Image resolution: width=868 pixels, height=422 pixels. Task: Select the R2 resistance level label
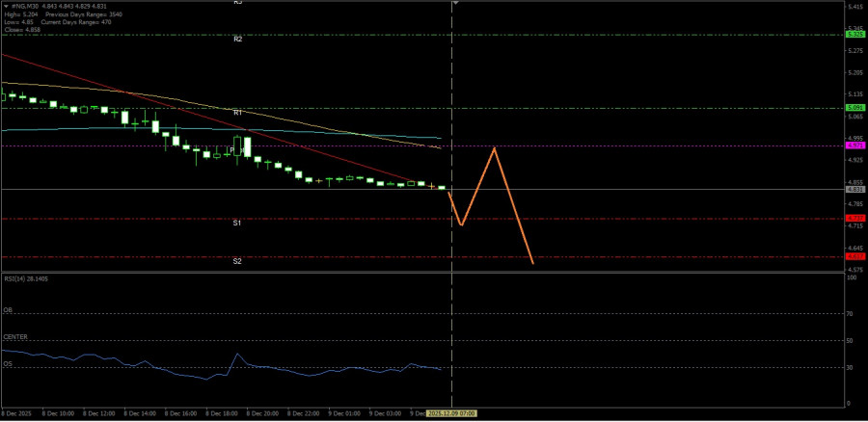point(237,40)
